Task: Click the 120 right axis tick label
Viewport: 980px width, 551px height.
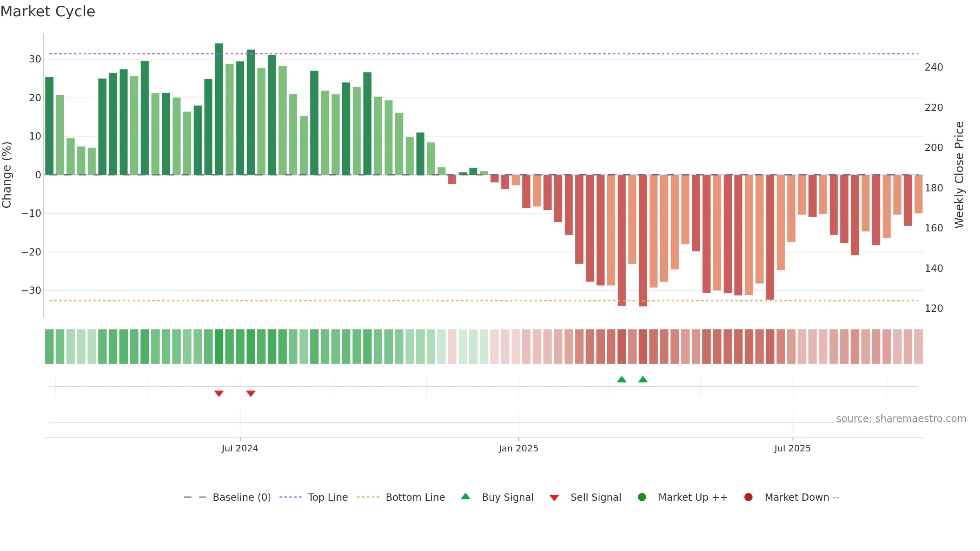Action: 934,309
